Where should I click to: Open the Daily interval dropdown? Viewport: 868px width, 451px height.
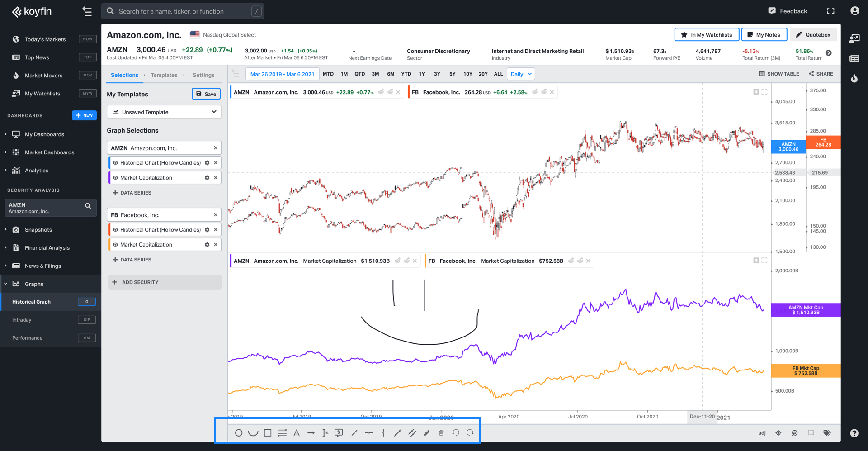click(x=521, y=74)
